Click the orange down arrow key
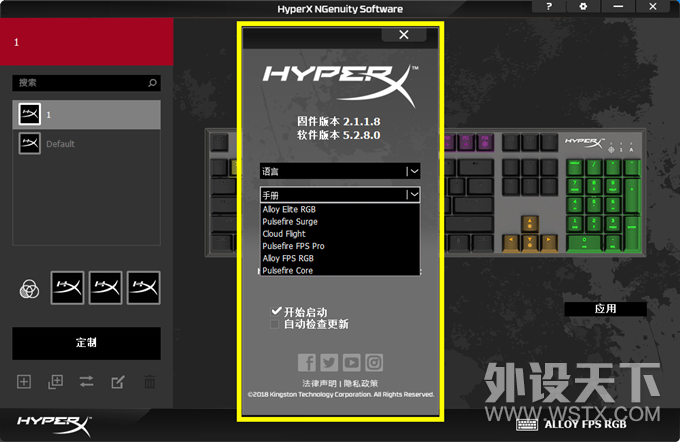Image resolution: width=680 pixels, height=442 pixels. pyautogui.click(x=530, y=242)
